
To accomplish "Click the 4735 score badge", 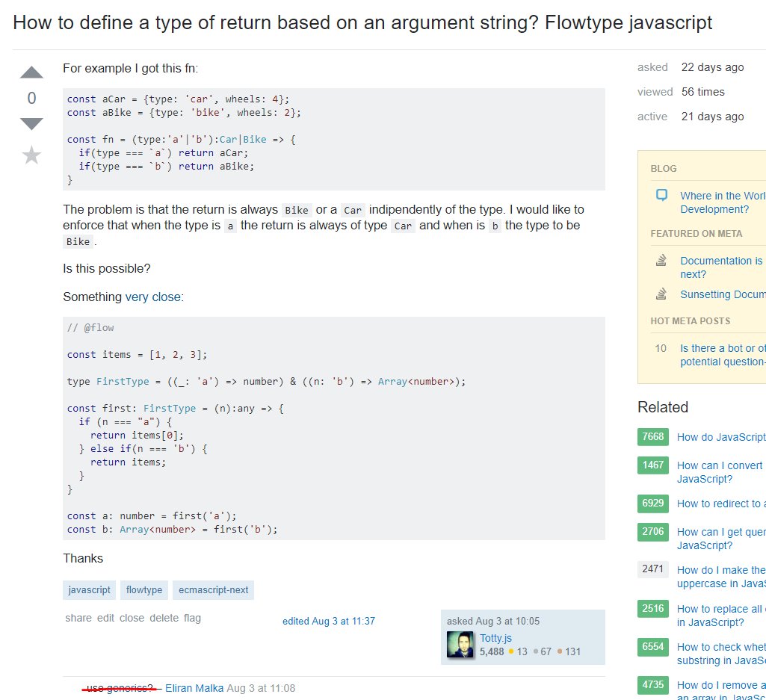I will [x=652, y=685].
